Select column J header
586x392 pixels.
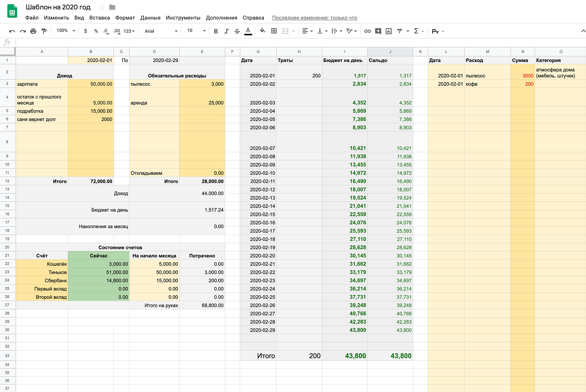[x=390, y=52]
